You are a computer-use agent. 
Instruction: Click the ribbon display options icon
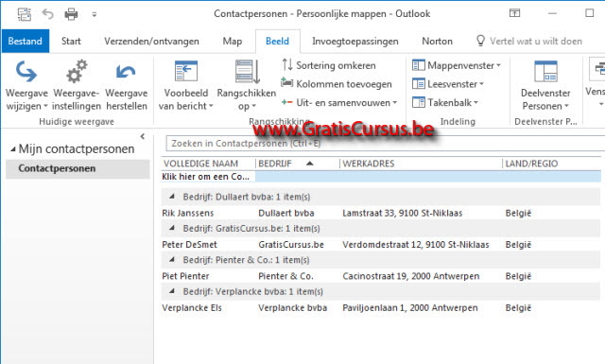click(x=514, y=13)
